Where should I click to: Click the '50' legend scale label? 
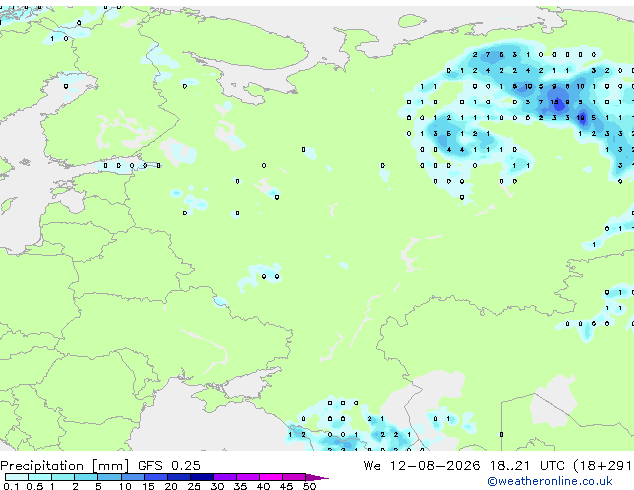point(309,486)
